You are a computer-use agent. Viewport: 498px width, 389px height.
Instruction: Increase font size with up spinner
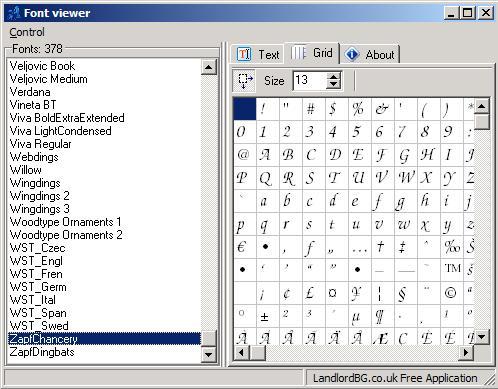click(x=334, y=77)
